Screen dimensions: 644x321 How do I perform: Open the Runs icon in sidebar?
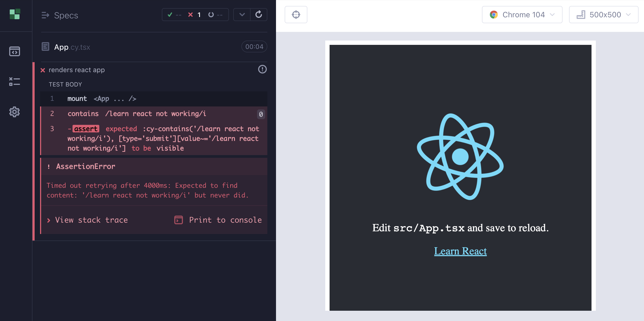tap(15, 81)
